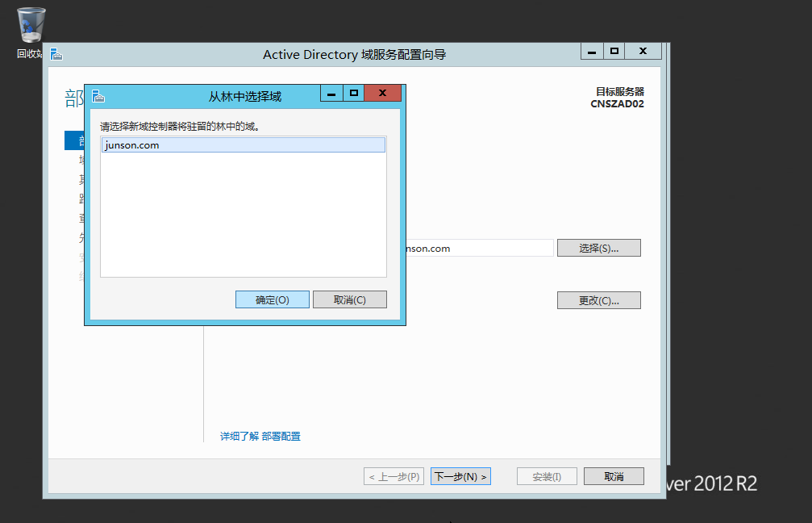This screenshot has height=523, width=812.
Task: Click the domain name field showing nson.com
Action: 480,249
